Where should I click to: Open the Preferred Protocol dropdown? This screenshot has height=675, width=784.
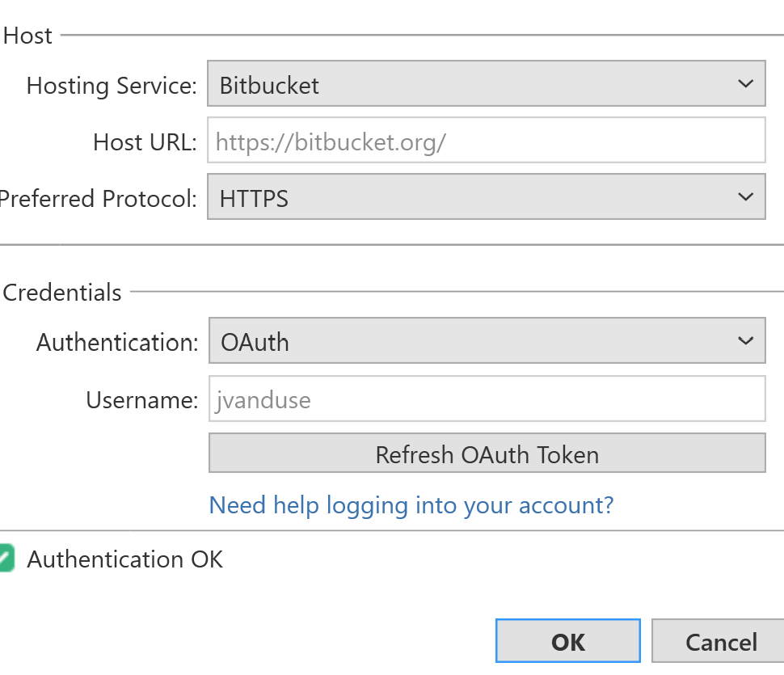tap(487, 196)
